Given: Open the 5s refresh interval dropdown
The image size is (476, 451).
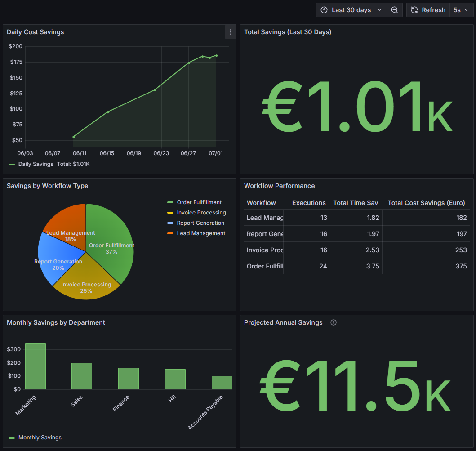Looking at the screenshot, I should [x=462, y=9].
